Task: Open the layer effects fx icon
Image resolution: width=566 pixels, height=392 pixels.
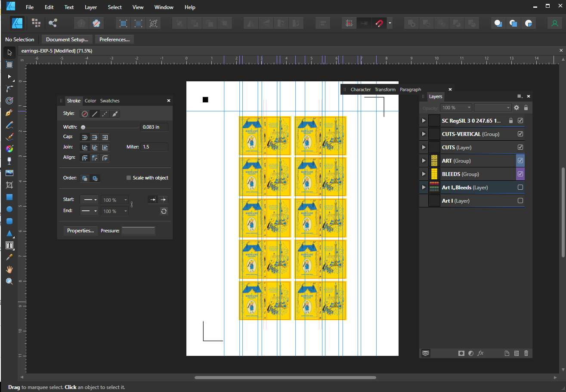Action: click(x=481, y=353)
